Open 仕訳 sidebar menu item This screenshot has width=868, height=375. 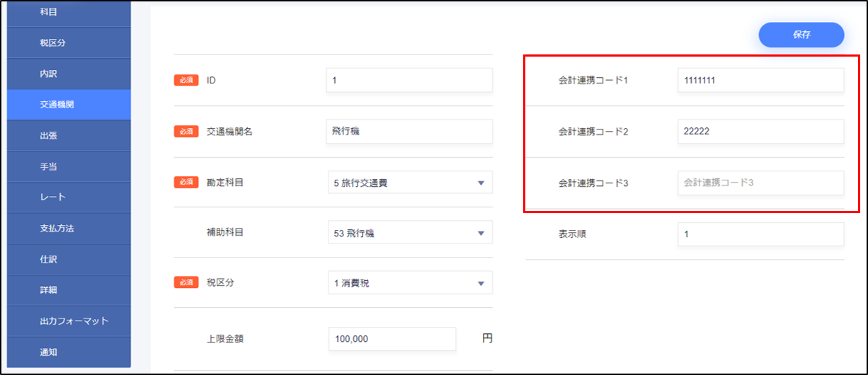tap(69, 259)
